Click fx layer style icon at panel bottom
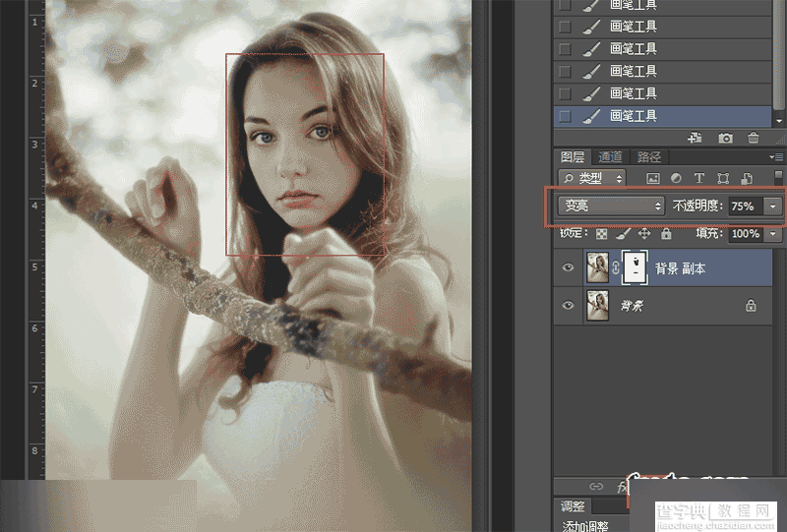 pos(623,487)
